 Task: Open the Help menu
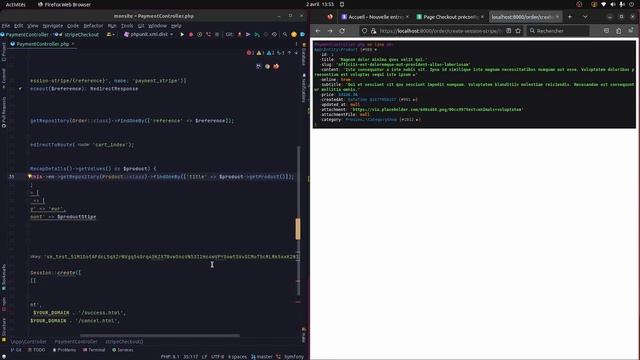(176, 26)
